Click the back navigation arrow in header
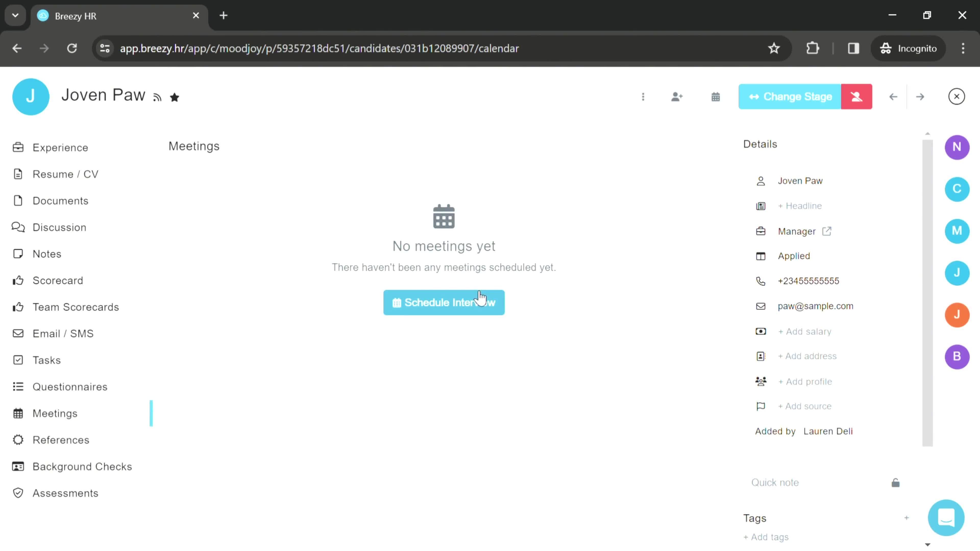 tap(894, 96)
